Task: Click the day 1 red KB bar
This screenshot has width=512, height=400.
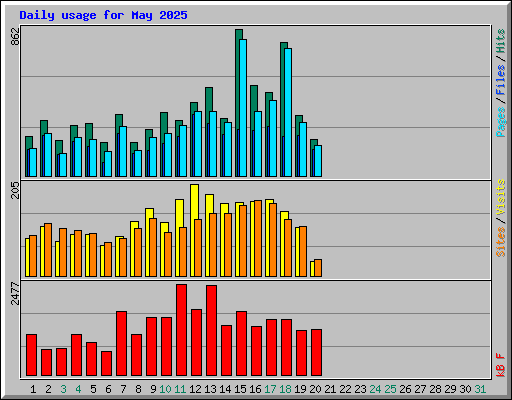Action: [31, 355]
